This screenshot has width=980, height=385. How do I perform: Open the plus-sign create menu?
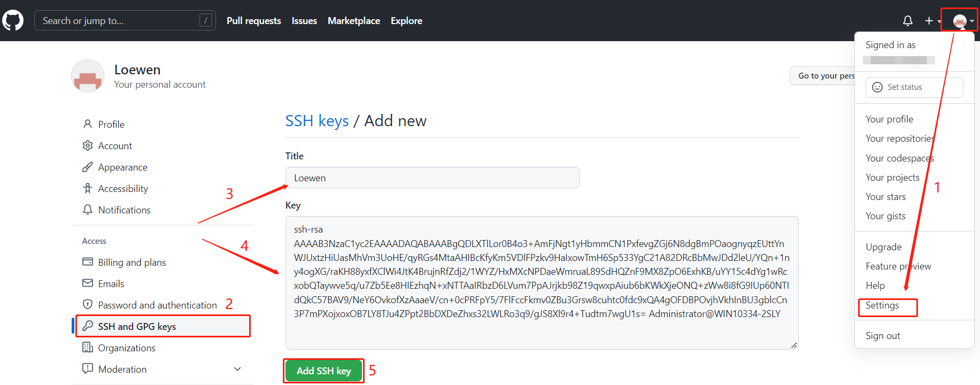[x=929, y=20]
